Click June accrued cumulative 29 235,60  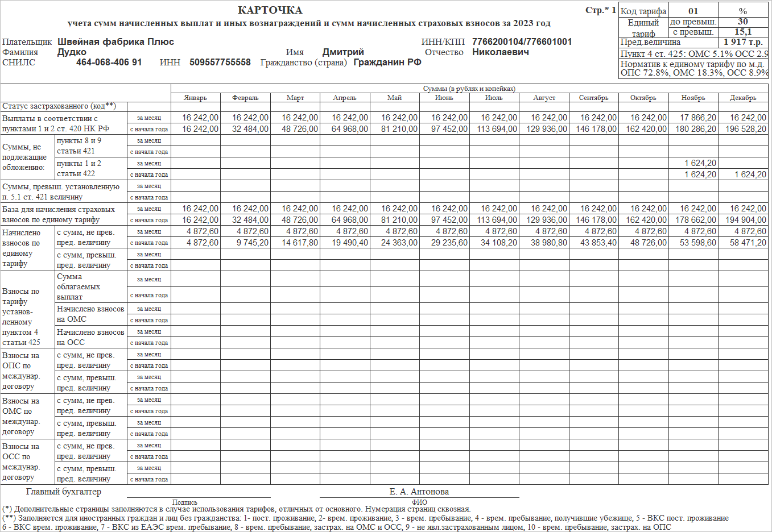tap(449, 243)
